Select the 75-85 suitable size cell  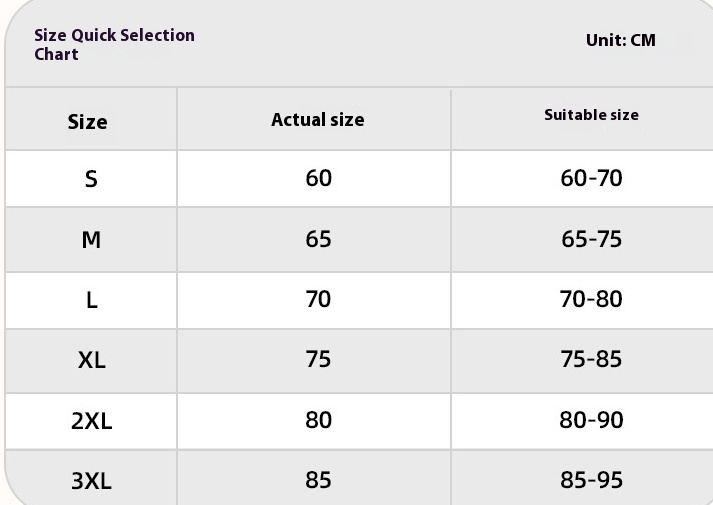pyautogui.click(x=591, y=359)
